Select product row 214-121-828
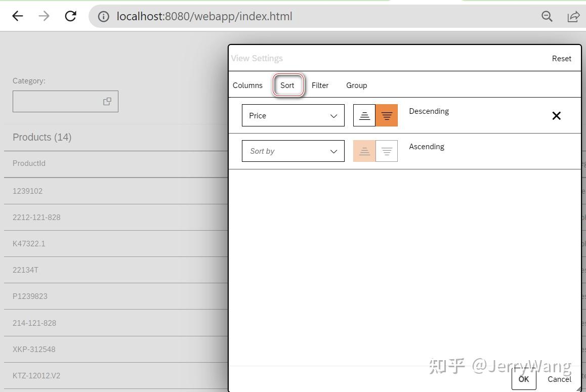Viewport: 586px width, 392px height. coord(116,323)
